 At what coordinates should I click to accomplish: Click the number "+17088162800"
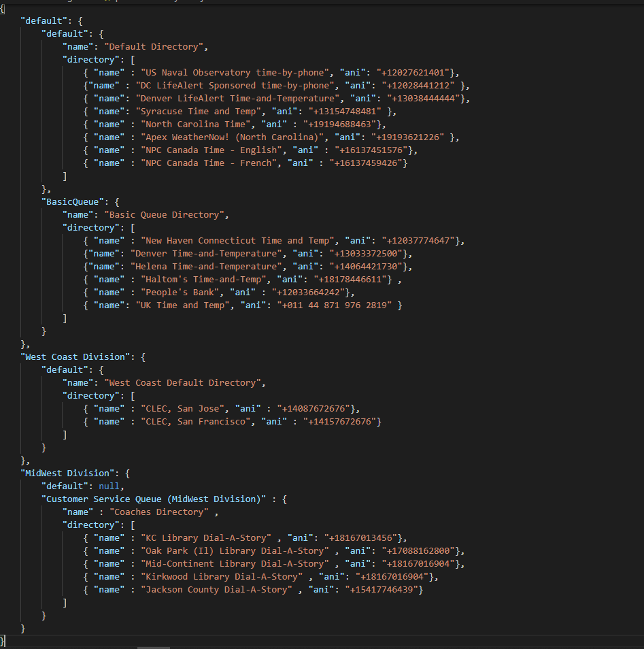pyautogui.click(x=418, y=551)
